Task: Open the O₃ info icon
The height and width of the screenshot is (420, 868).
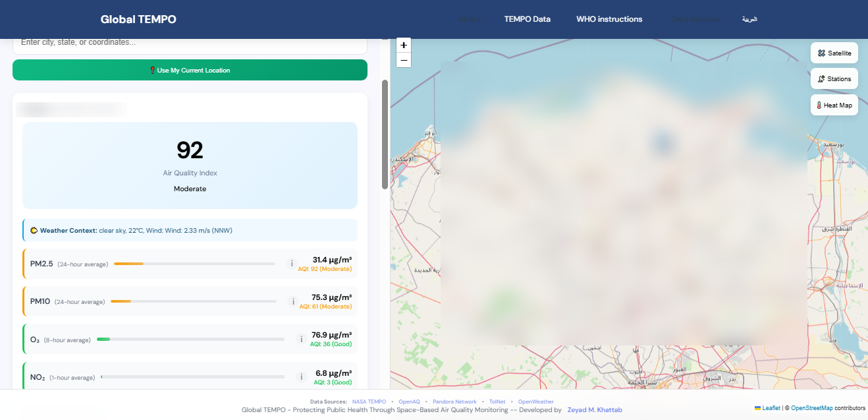Action: pos(301,340)
